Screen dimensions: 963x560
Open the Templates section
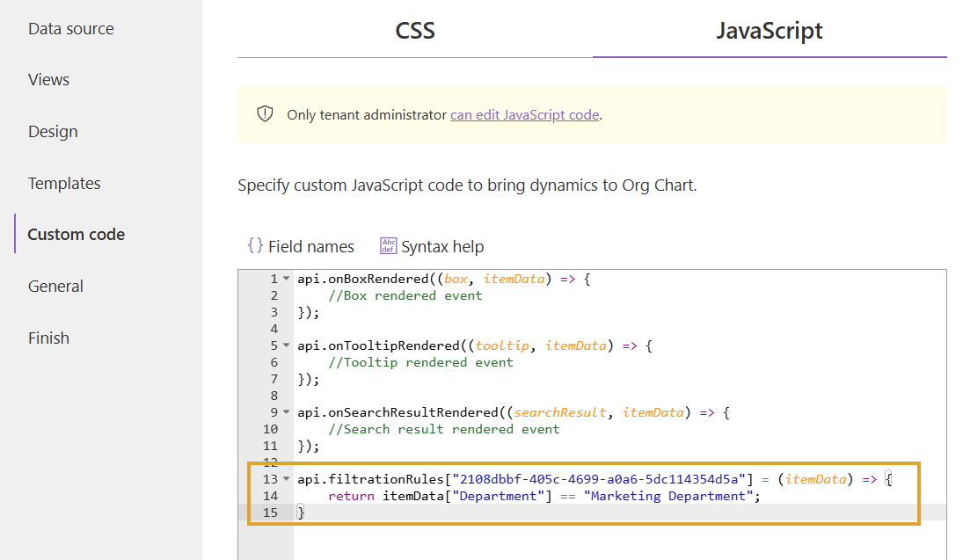pos(64,183)
